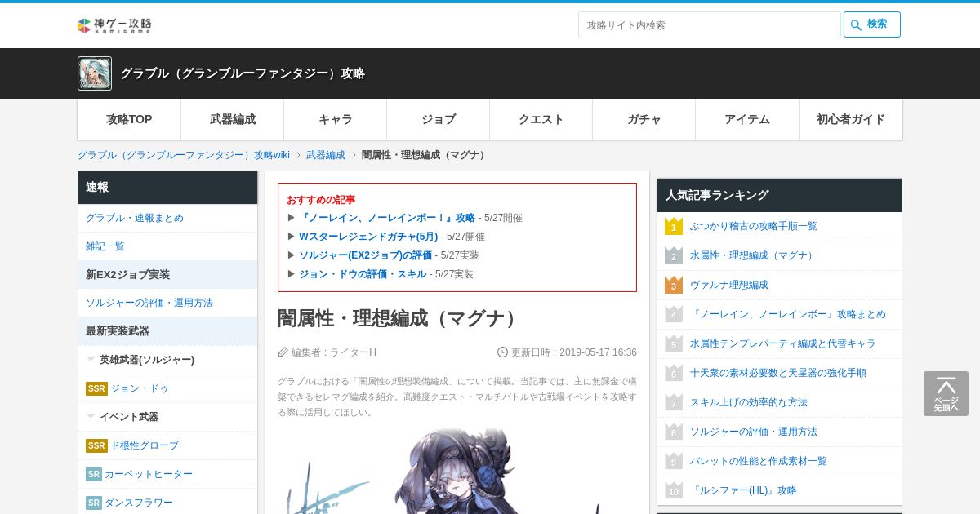The width and height of the screenshot is (980, 514).
Task: Open ジョン・ドゥの評価・スキル recommended article
Action: pos(363,274)
